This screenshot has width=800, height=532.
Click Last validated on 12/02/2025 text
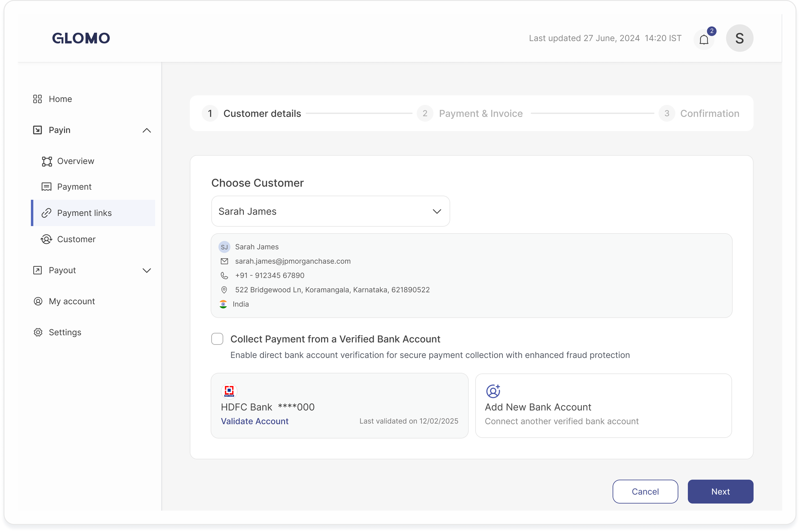pos(409,421)
